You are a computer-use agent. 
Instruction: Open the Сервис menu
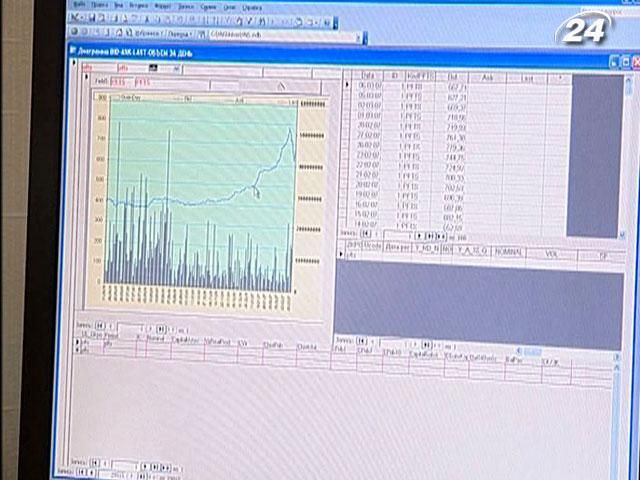(208, 7)
